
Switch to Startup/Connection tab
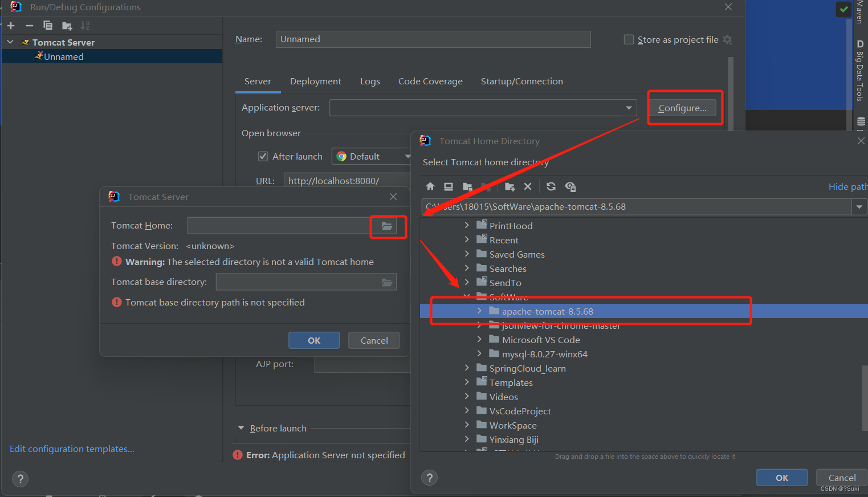(522, 82)
